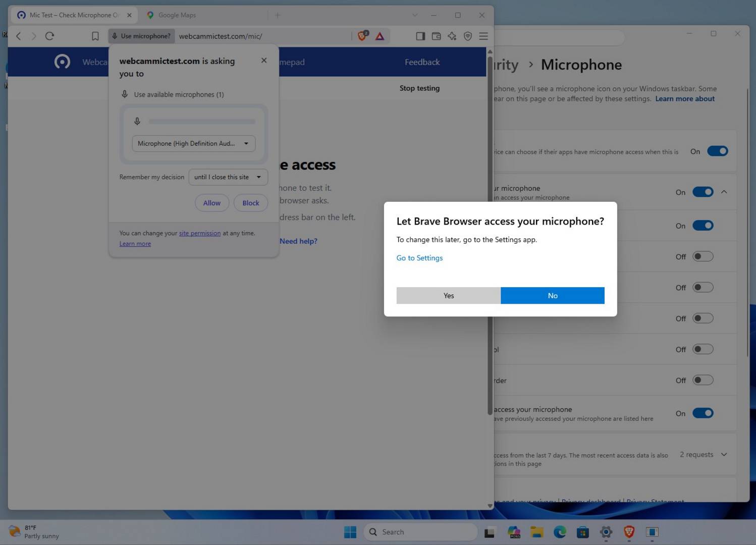Click 'Stop testing' on the page
The width and height of the screenshot is (756, 545).
click(x=419, y=88)
